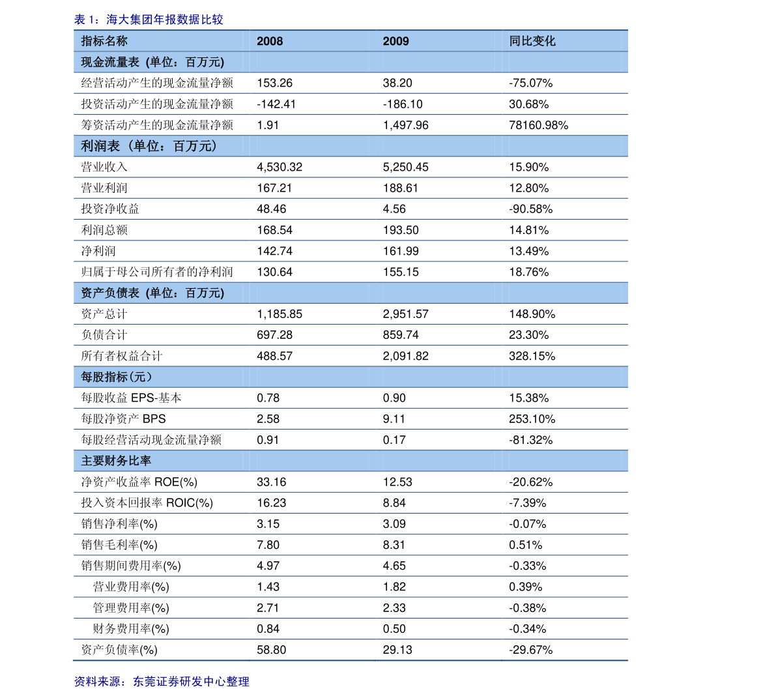Click the 归属于母公司所有者的净利润 row label
The image size is (776, 700).
[x=157, y=272]
